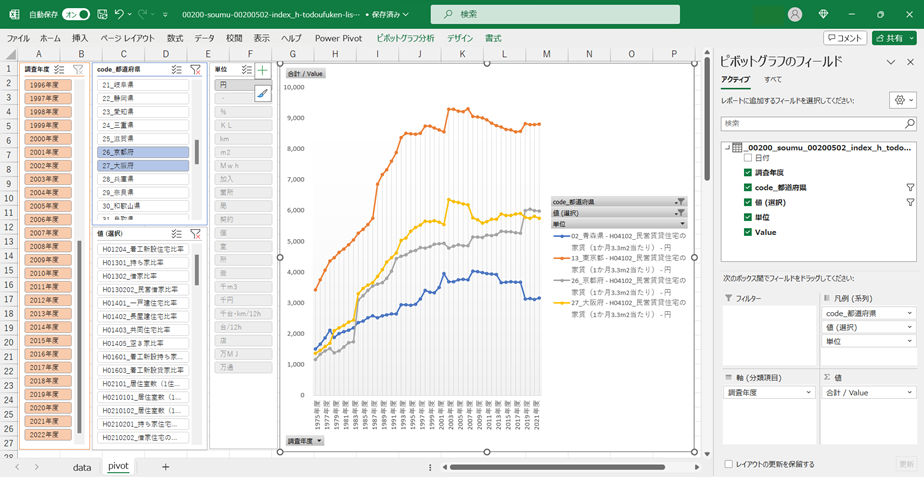Viewport: 924px width, 477px height.
Task: Select 27_大阪府 in prefecture slicer
Action: coord(144,165)
